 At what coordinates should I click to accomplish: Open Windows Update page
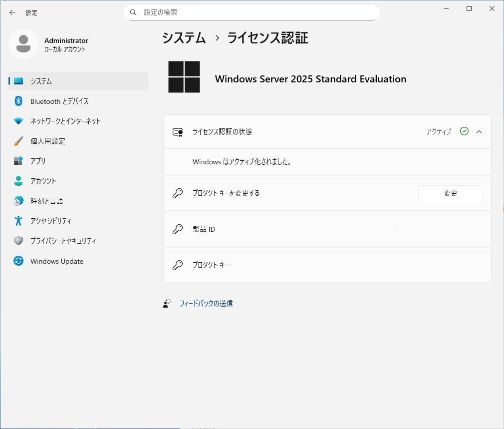pyautogui.click(x=57, y=261)
